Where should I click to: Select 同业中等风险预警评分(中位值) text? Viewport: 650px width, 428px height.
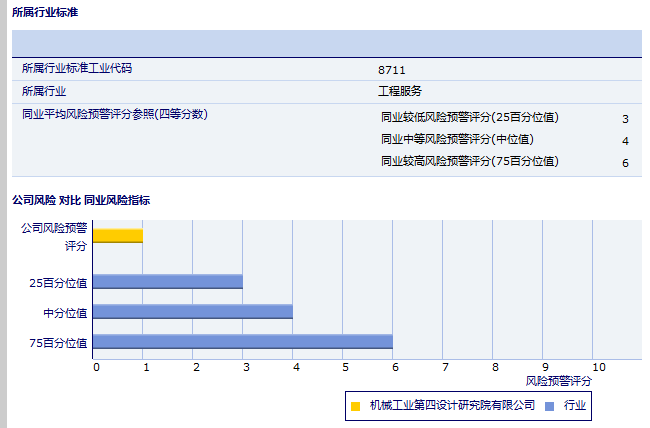coord(457,139)
